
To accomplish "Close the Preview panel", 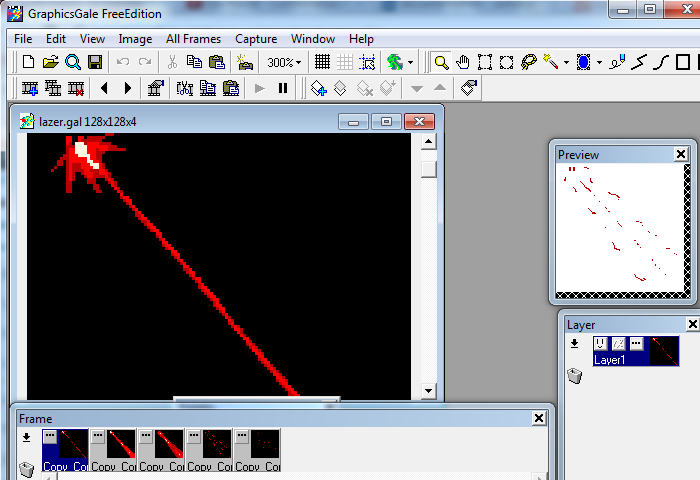I will 681,154.
